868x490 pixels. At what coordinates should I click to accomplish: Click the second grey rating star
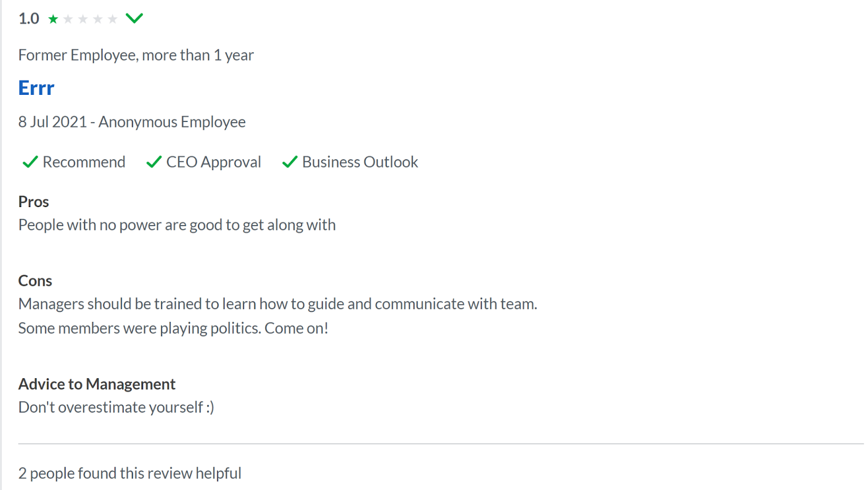pos(68,20)
